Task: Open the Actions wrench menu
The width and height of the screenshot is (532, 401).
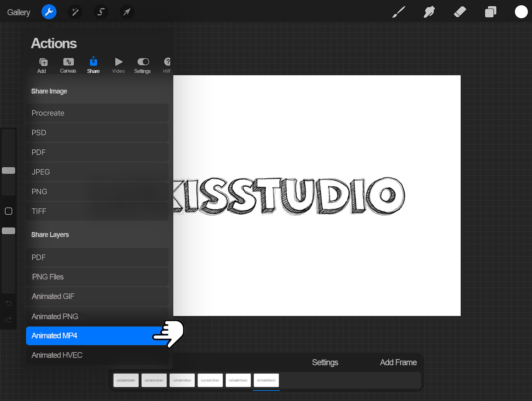Action: (49, 12)
